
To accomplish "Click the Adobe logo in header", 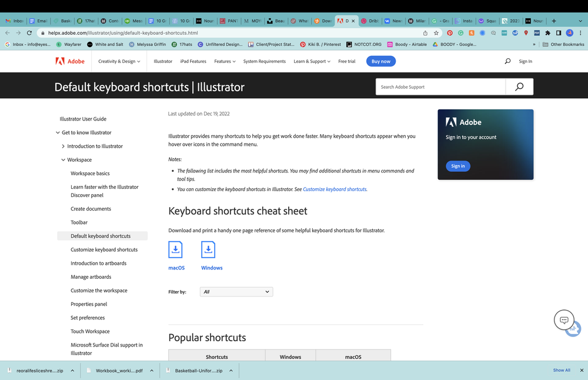I will pos(70,61).
